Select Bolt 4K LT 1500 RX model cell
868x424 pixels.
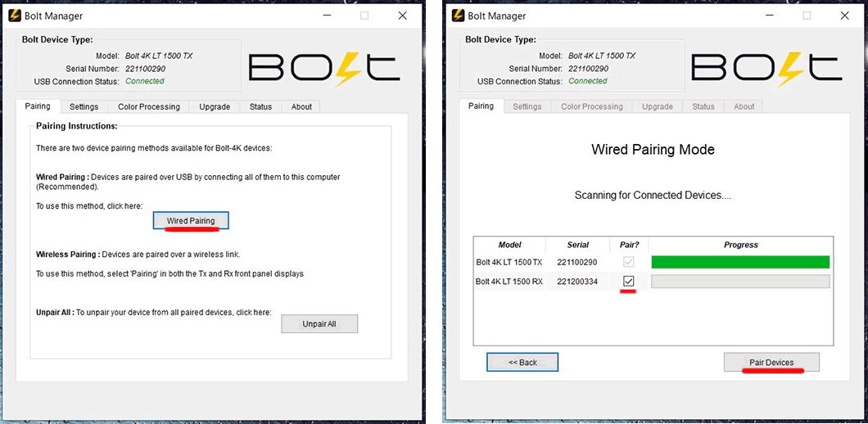[509, 282]
